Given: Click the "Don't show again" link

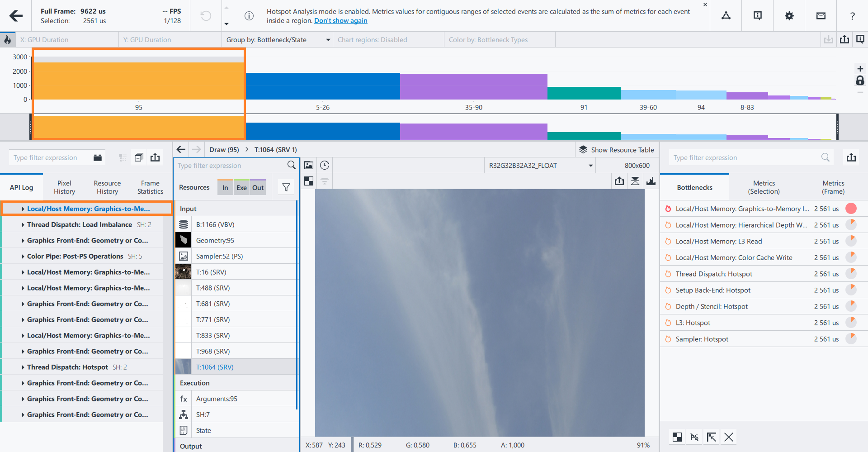Looking at the screenshot, I should (341, 21).
